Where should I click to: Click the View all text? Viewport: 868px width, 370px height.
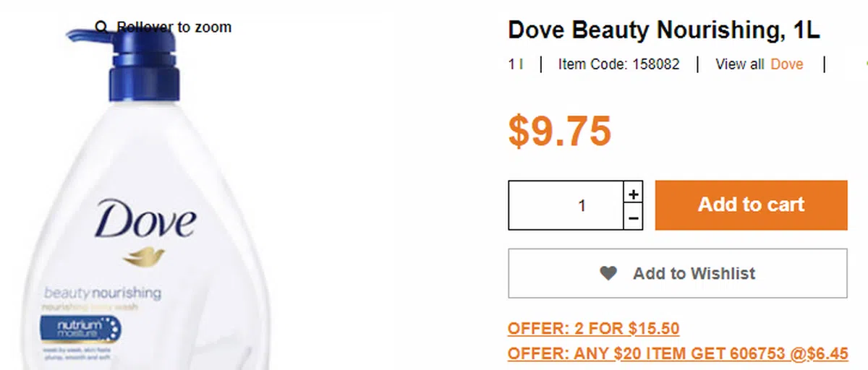pos(739,64)
